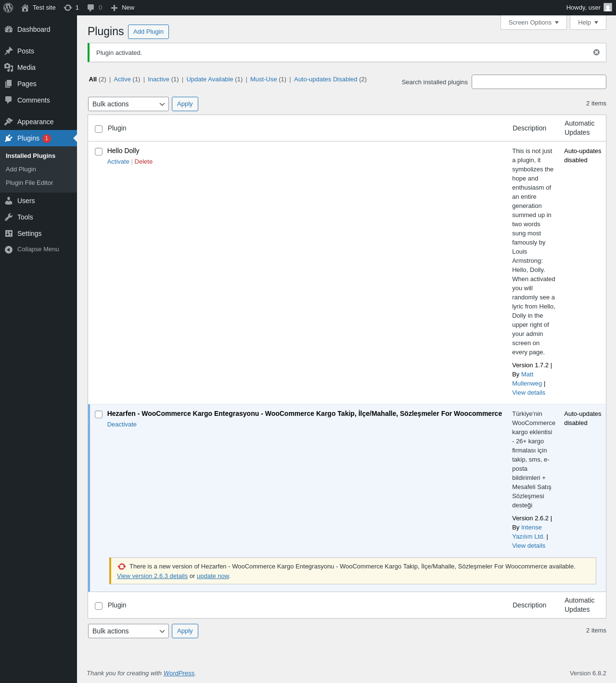This screenshot has height=683, width=616.
Task: Dismiss the Plugin activated notice
Action: click(596, 52)
